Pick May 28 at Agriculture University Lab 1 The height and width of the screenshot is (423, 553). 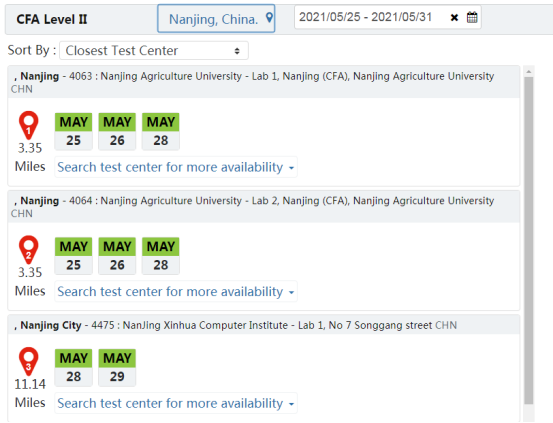click(161, 132)
